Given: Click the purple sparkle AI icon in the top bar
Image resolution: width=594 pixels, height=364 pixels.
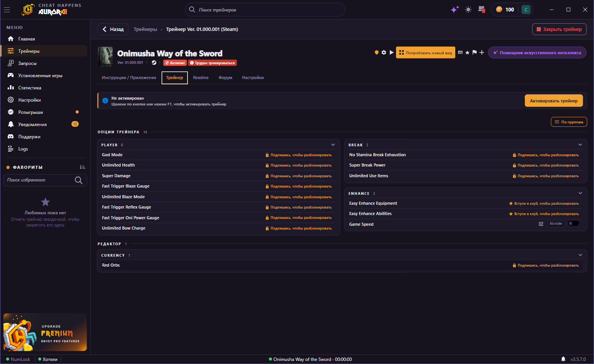Looking at the screenshot, I should pyautogui.click(x=455, y=10).
